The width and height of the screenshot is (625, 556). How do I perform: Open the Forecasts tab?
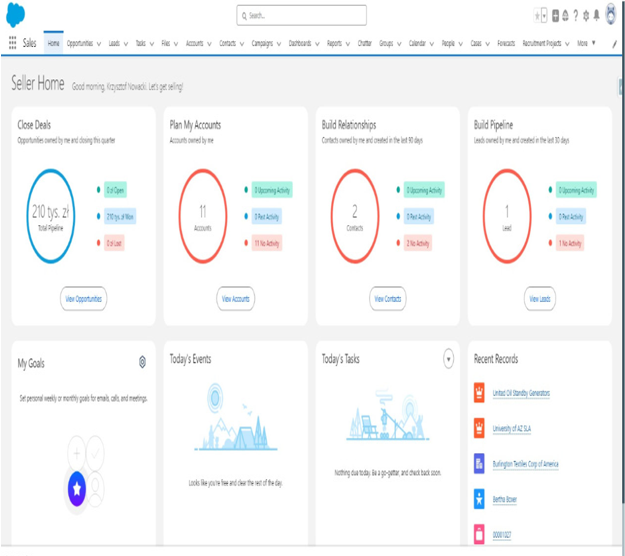point(506,43)
